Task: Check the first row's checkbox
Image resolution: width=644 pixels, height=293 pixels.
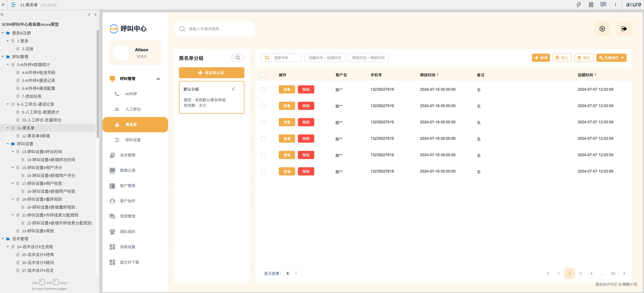Action: pos(263,89)
